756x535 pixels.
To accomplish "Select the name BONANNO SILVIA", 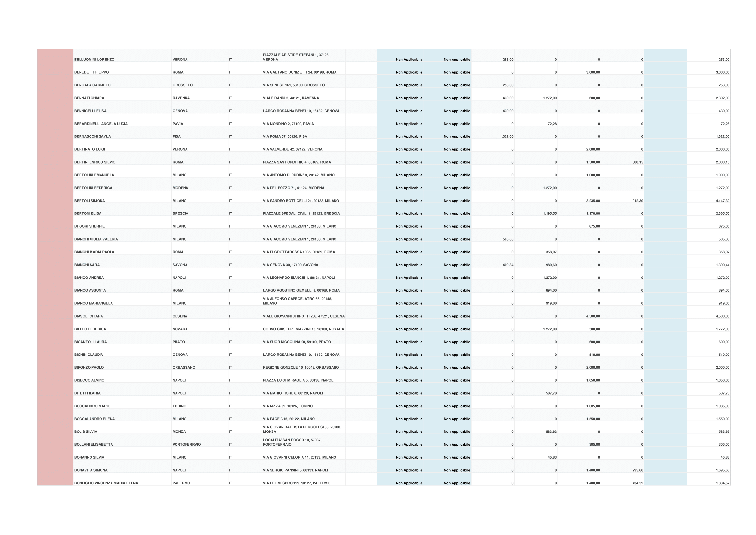I will coord(89,458).
